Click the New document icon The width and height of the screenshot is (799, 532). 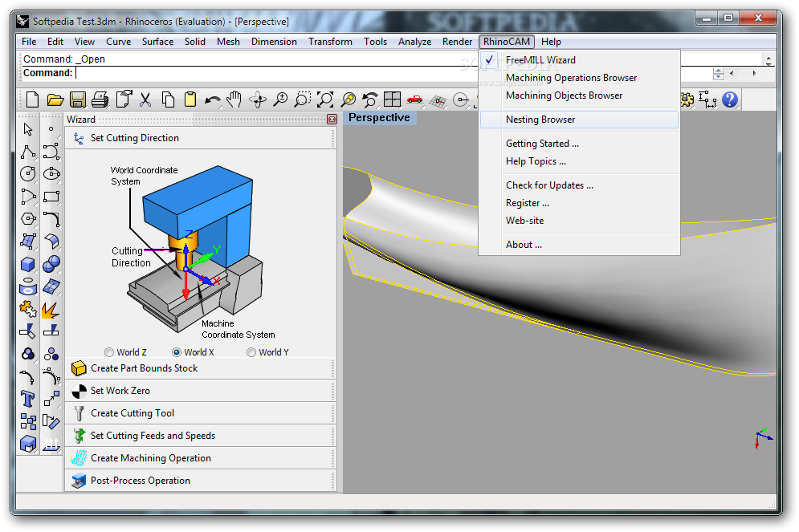(x=32, y=99)
